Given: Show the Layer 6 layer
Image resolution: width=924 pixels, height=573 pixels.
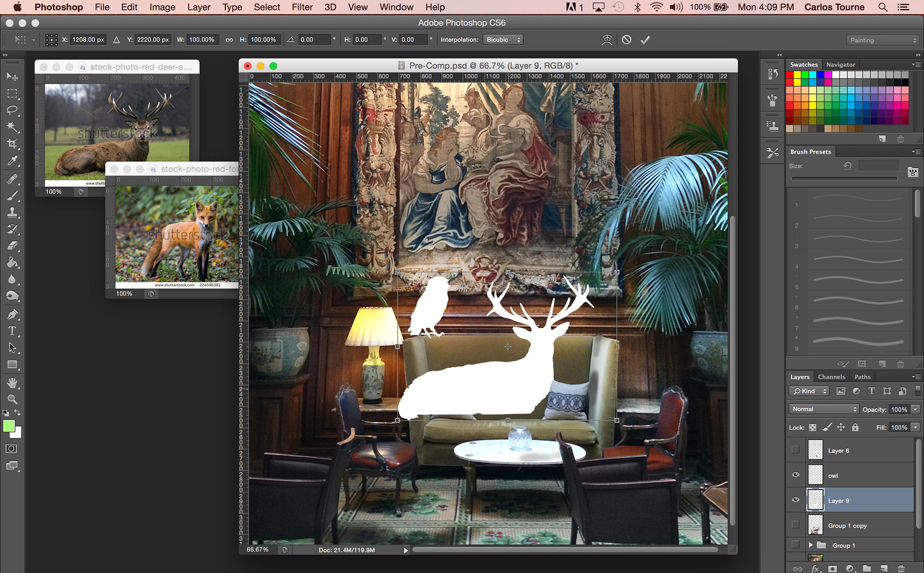Looking at the screenshot, I should coord(795,450).
